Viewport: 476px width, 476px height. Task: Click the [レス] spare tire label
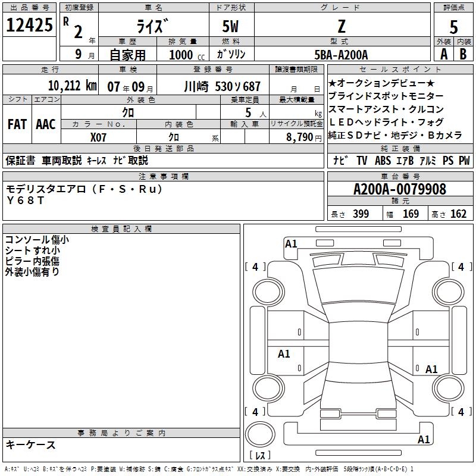tap(260, 455)
